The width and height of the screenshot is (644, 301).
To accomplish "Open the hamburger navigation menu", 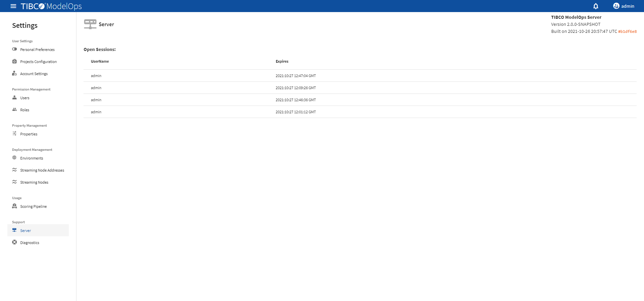I will [x=13, y=6].
